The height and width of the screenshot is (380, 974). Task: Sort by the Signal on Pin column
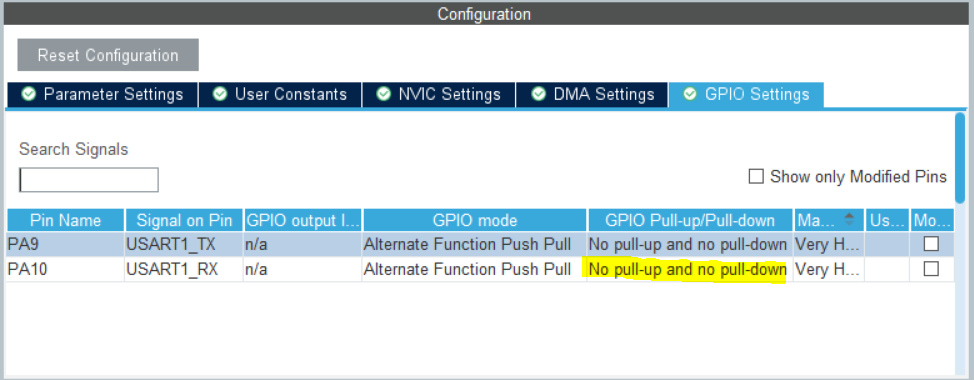tap(184, 220)
